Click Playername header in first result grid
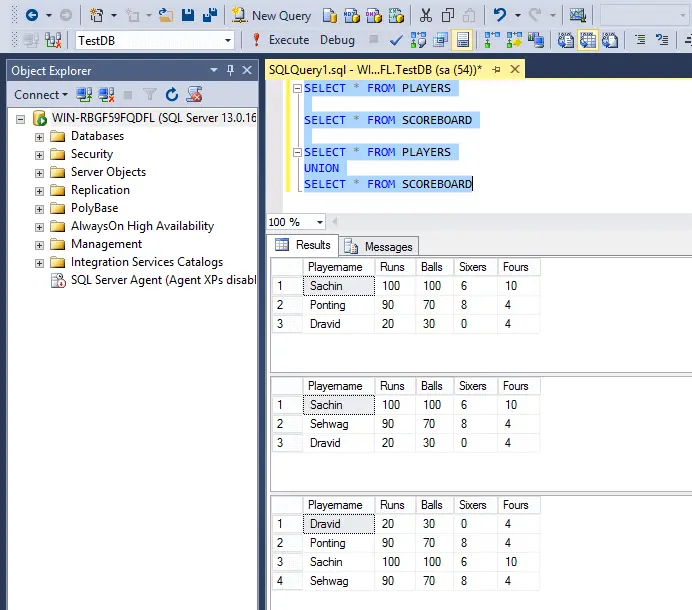The image size is (692, 610). point(338,267)
